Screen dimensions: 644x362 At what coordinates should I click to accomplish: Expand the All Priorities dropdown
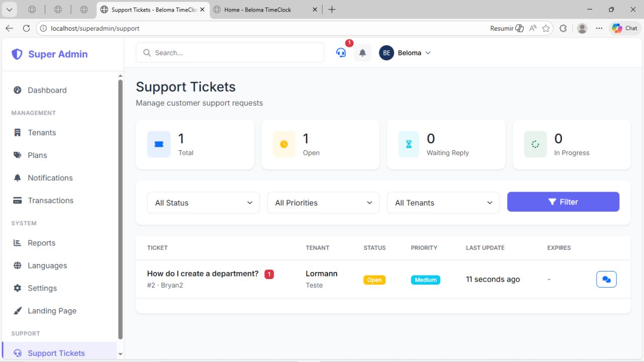(x=323, y=203)
